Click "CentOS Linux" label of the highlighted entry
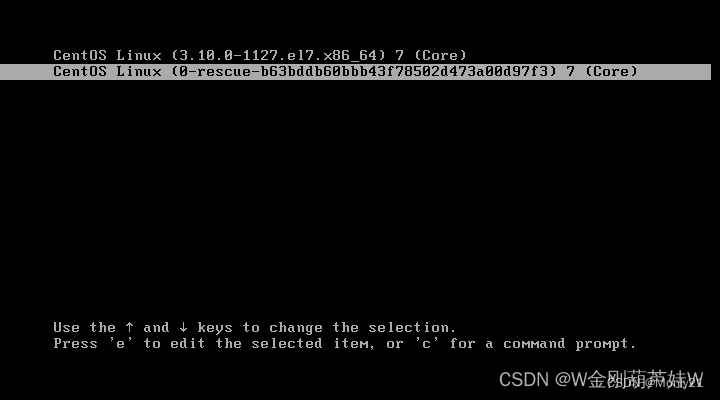Image resolution: width=720 pixels, height=400 pixels. [107, 72]
